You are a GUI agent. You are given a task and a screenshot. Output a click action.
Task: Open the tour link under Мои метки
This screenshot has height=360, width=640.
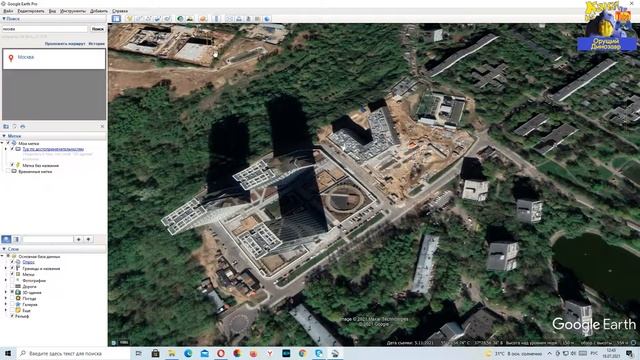tap(53, 149)
